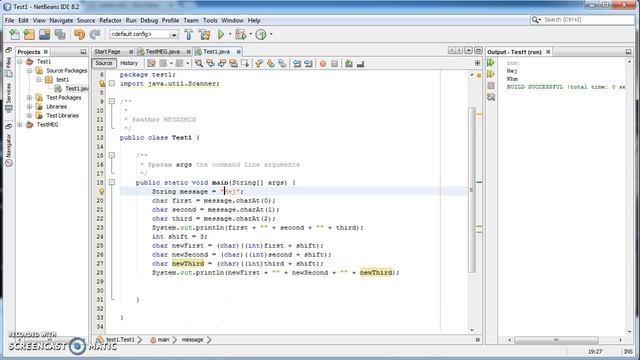
Task: Click in the Search (Ctrl+I) field
Action: coord(583,20)
